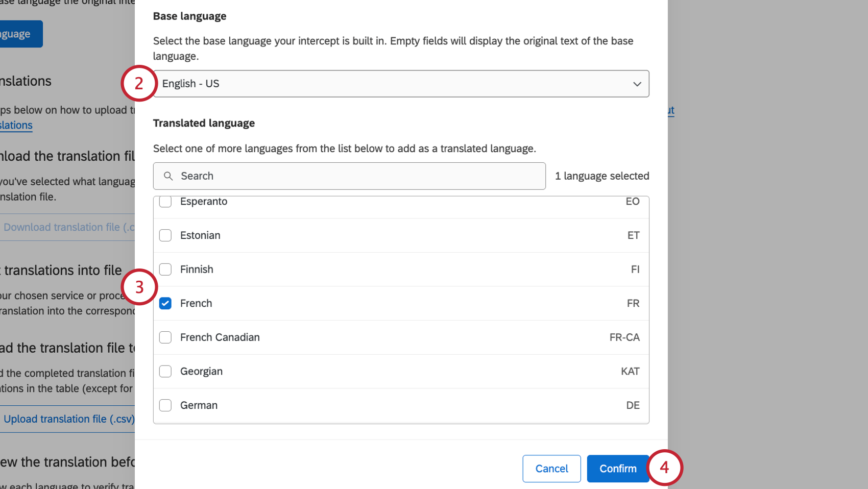The height and width of the screenshot is (489, 868).
Task: Click Download translation file in background page
Action: (x=67, y=227)
